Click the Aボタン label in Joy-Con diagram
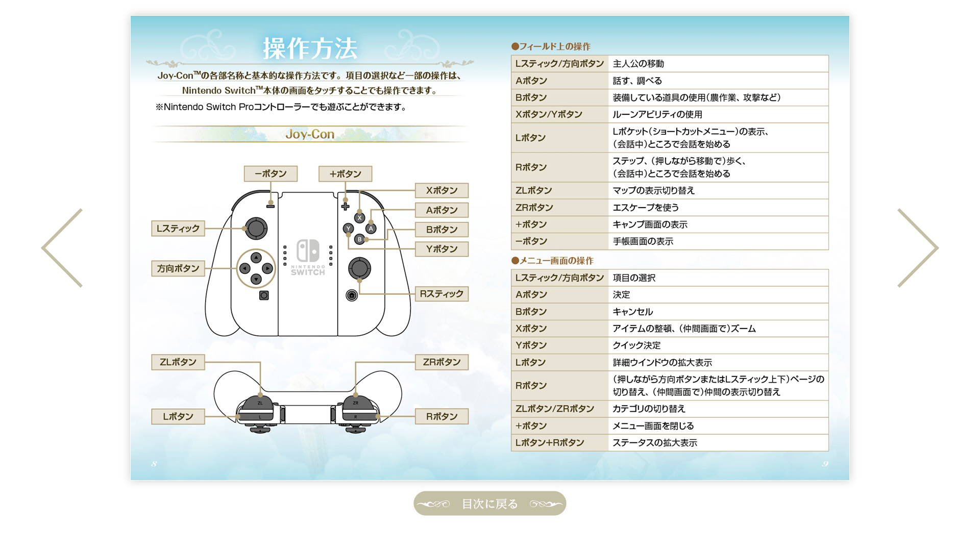The image size is (980, 551). point(442,210)
